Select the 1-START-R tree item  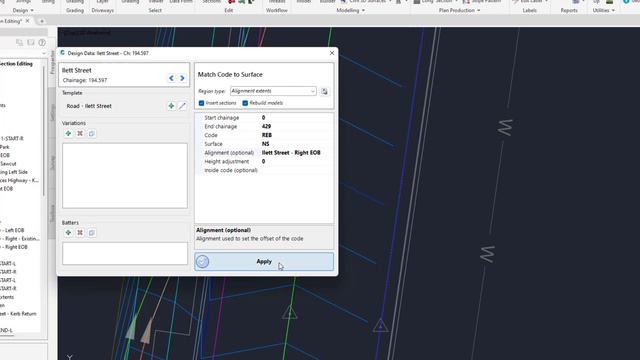[12, 139]
